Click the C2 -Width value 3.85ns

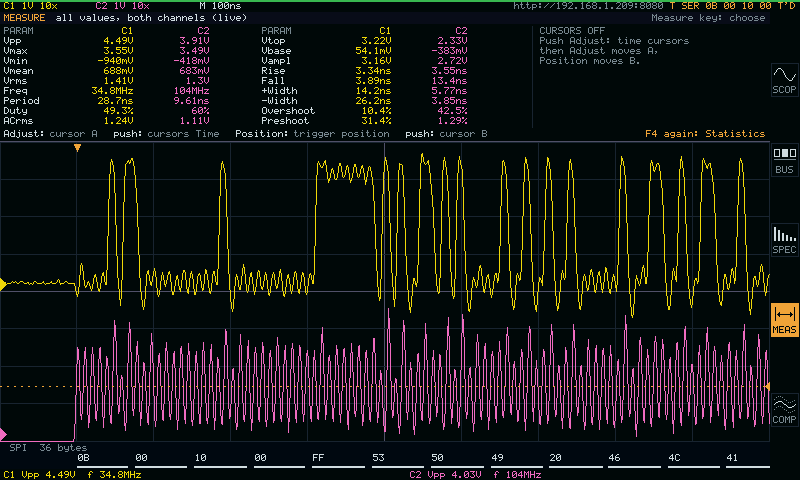click(x=449, y=101)
